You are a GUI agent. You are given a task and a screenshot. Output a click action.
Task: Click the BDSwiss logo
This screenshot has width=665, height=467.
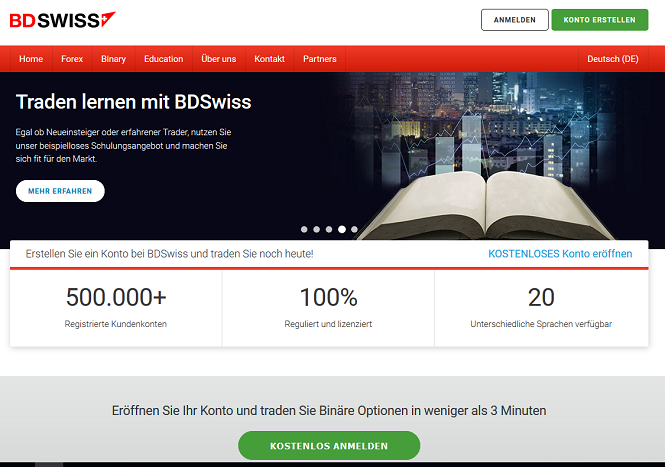62,20
